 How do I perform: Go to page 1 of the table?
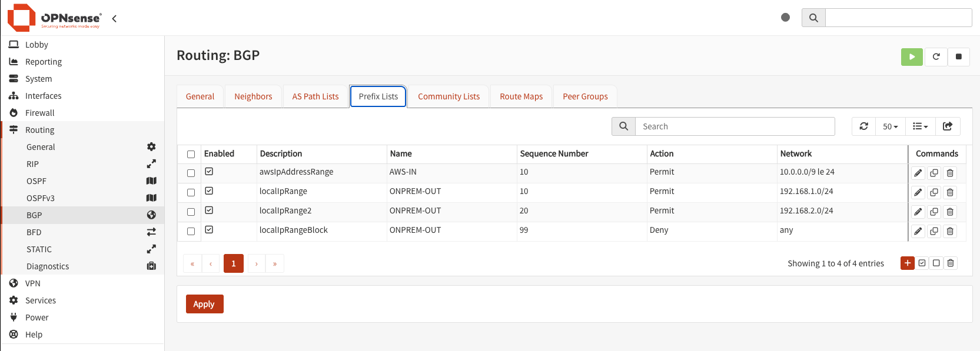point(234,263)
